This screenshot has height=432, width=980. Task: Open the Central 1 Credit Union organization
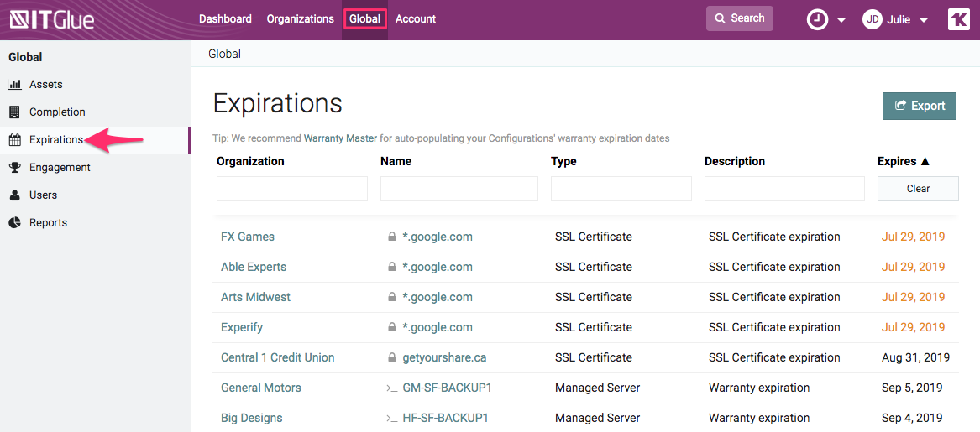277,357
